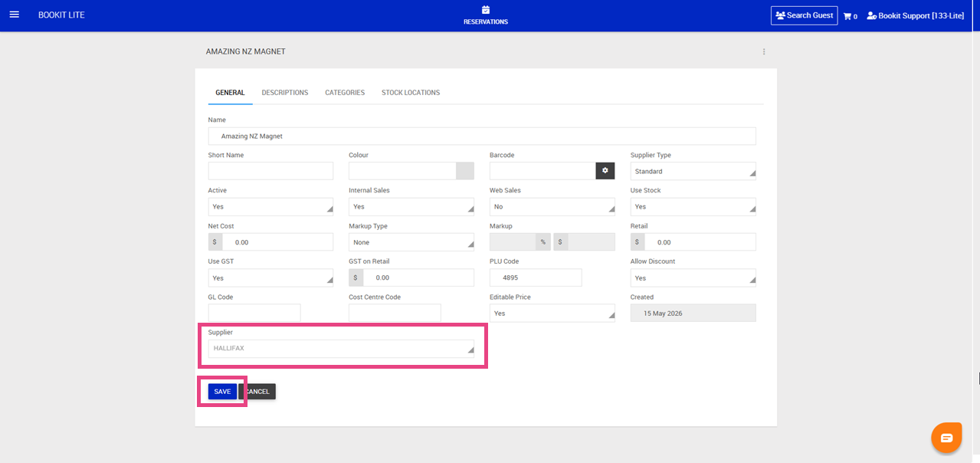Open the Use Stock dropdown

tap(693, 207)
